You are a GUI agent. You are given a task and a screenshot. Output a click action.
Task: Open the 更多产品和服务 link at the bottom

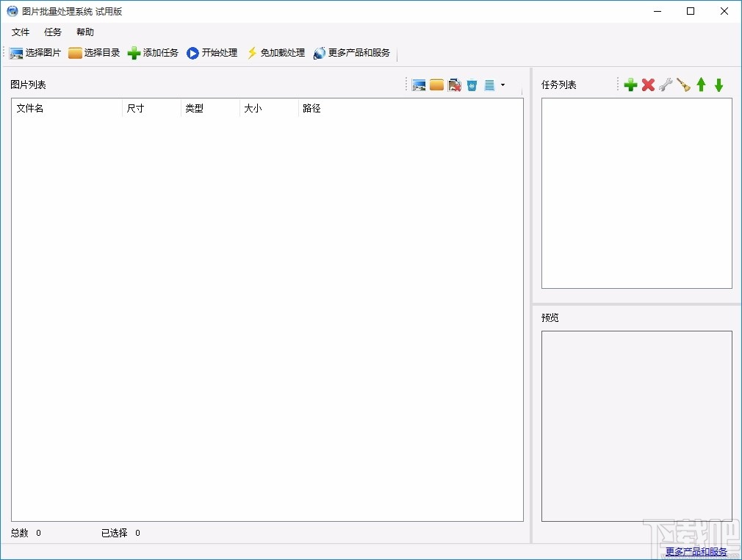click(x=696, y=552)
